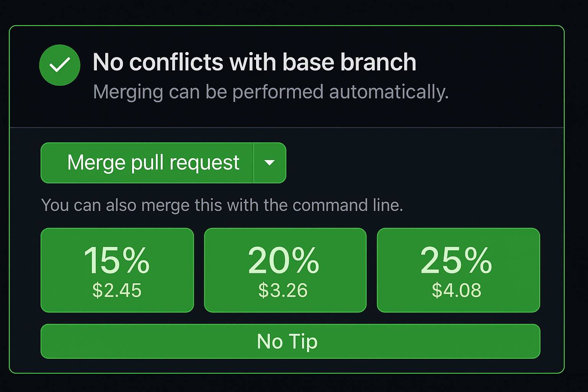Click the green checkmark status icon
The height and width of the screenshot is (392, 588).
coord(60,65)
